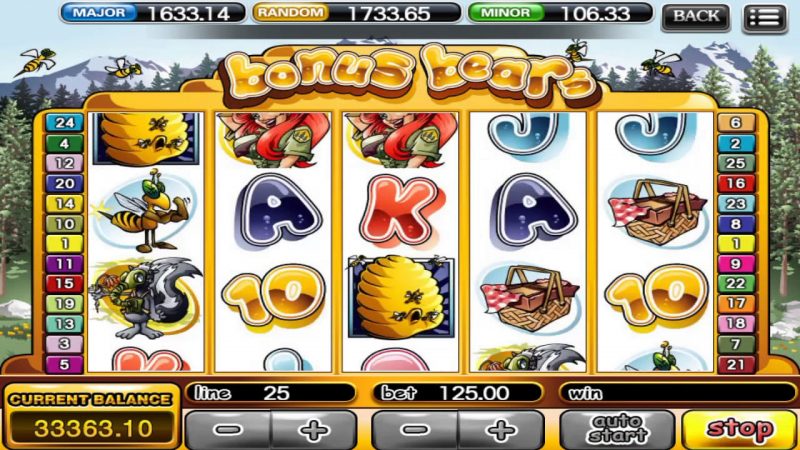Click payline marker 16 on right
The image size is (800, 450).
[x=736, y=183]
